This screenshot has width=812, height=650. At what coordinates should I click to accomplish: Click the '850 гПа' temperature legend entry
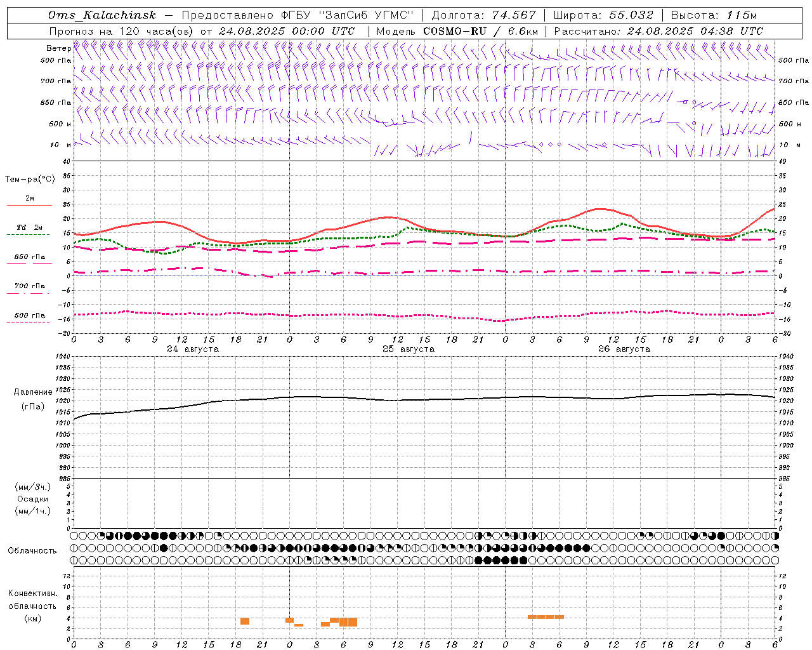[x=30, y=257]
